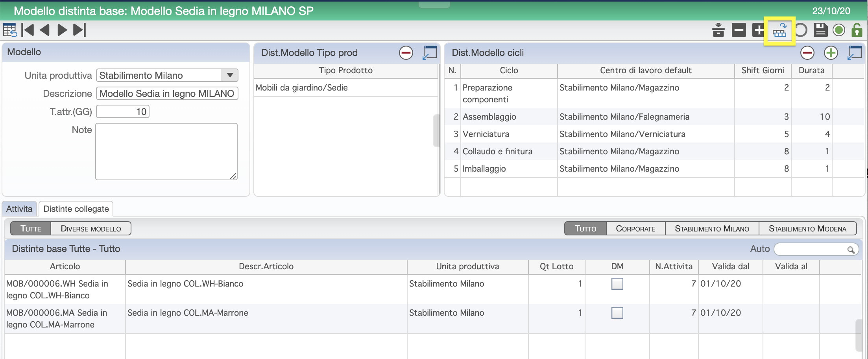This screenshot has width=868, height=359.
Task: Remove row in Dist.Modello Tipo prod panel
Action: tap(406, 53)
